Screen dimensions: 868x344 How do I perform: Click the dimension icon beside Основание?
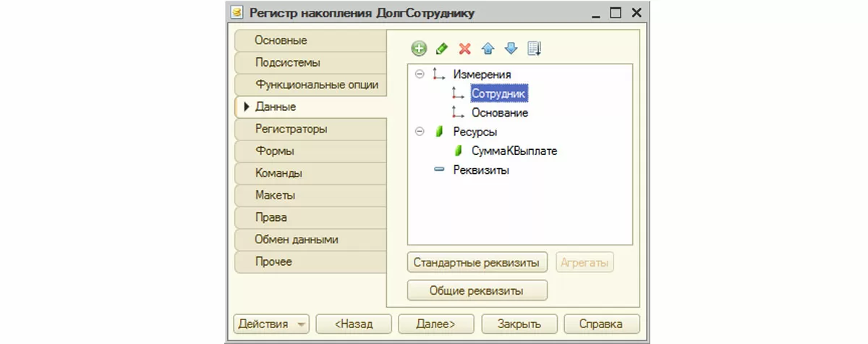[x=457, y=113]
